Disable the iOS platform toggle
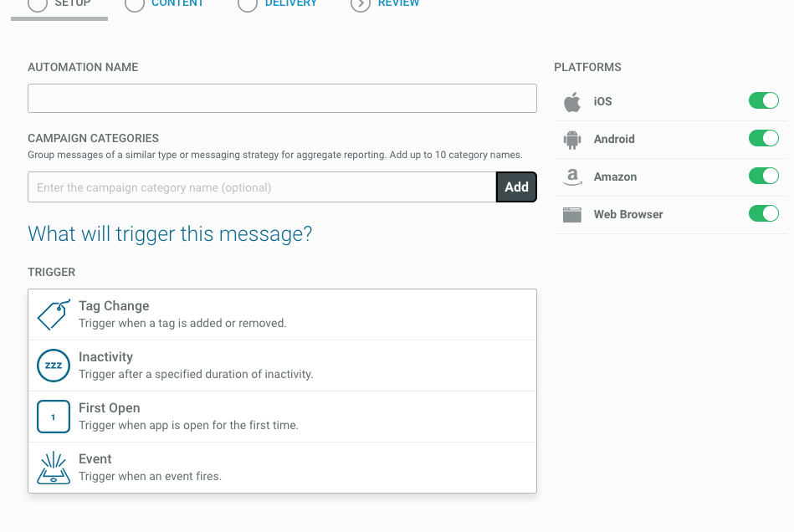The image size is (794, 532). (763, 101)
